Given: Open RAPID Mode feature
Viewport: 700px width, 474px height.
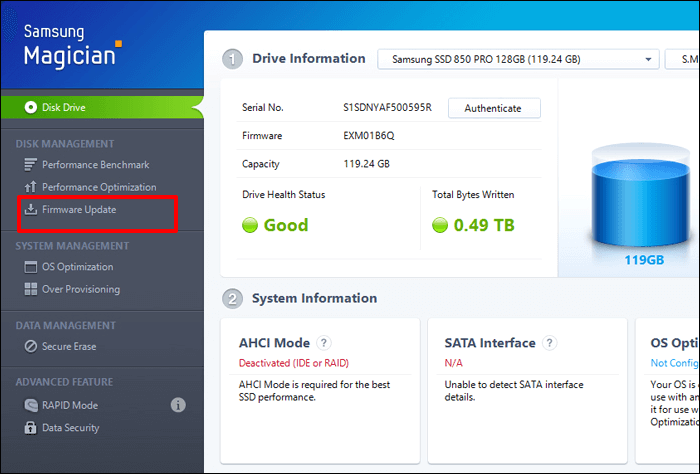Looking at the screenshot, I should [70, 405].
